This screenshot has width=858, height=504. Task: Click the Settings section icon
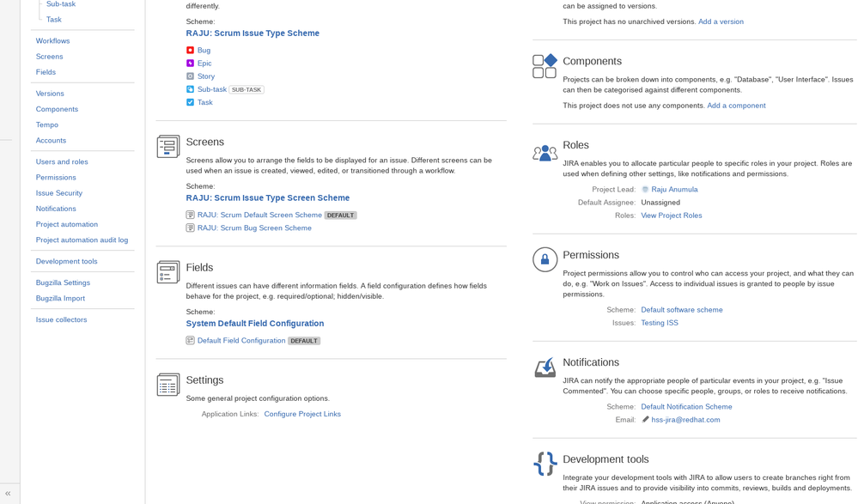coord(168,385)
